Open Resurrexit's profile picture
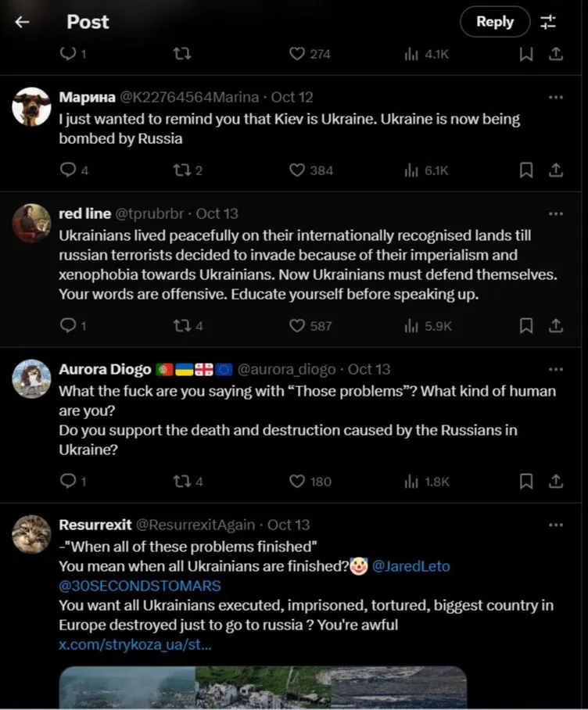Viewport: 588px width, 710px height. 31,536
